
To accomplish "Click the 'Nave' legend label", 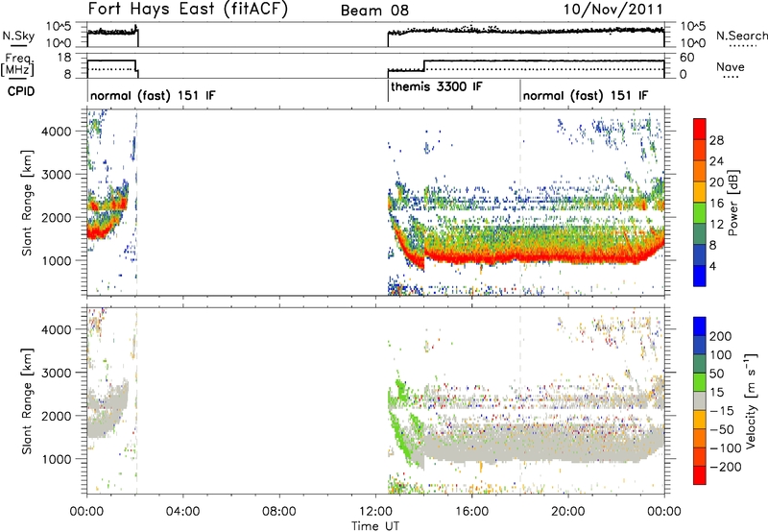I will 731,66.
